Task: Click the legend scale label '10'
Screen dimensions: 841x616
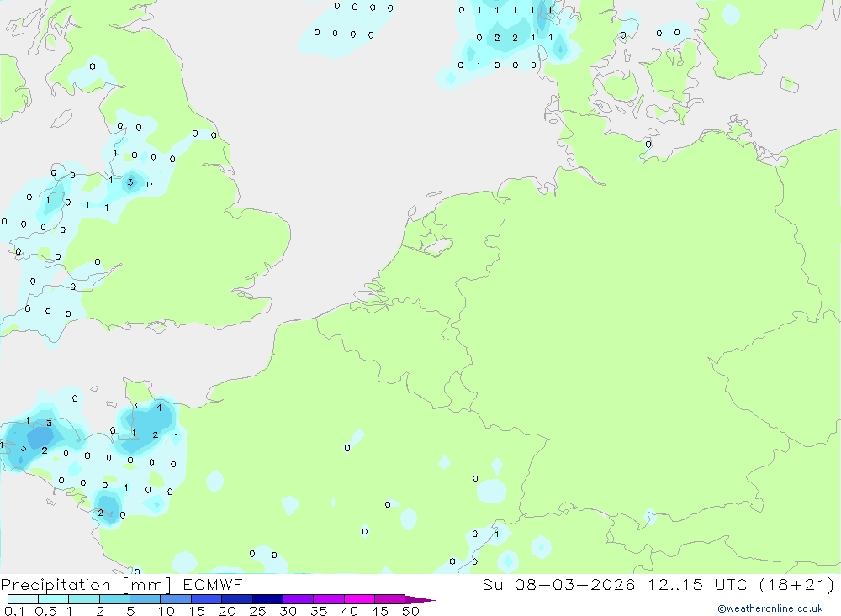Action: point(167,611)
